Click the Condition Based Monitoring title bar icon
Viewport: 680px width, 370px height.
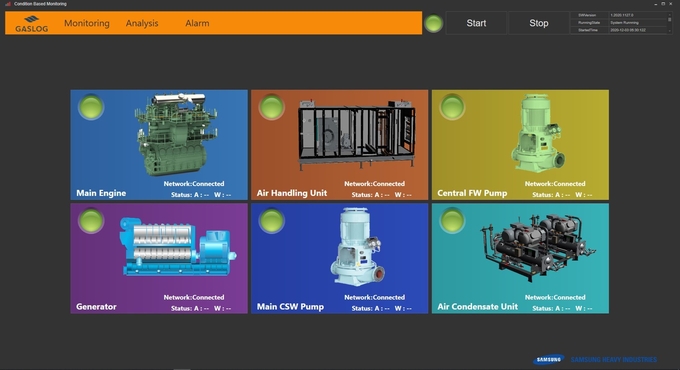7,3
